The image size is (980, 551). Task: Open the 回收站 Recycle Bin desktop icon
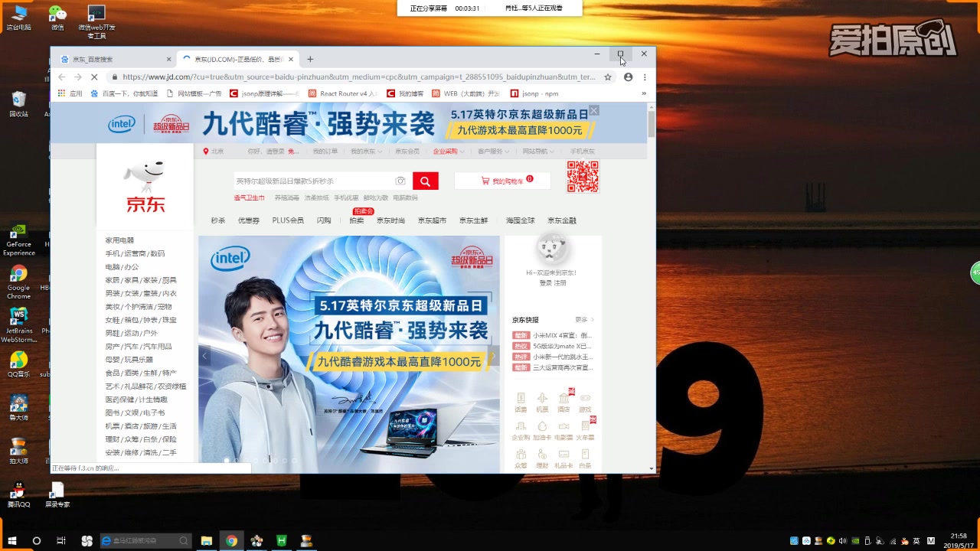pyautogui.click(x=19, y=104)
